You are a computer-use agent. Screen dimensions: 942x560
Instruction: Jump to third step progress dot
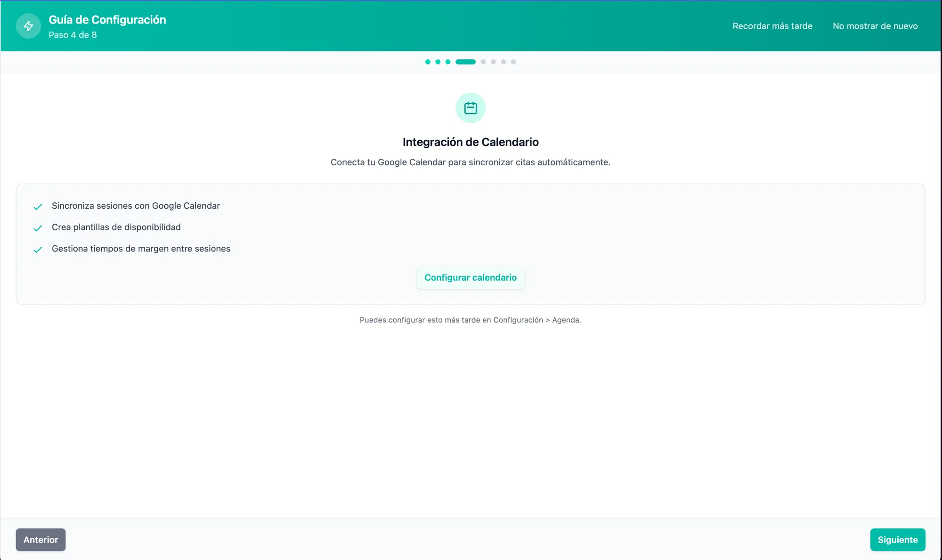pyautogui.click(x=448, y=62)
